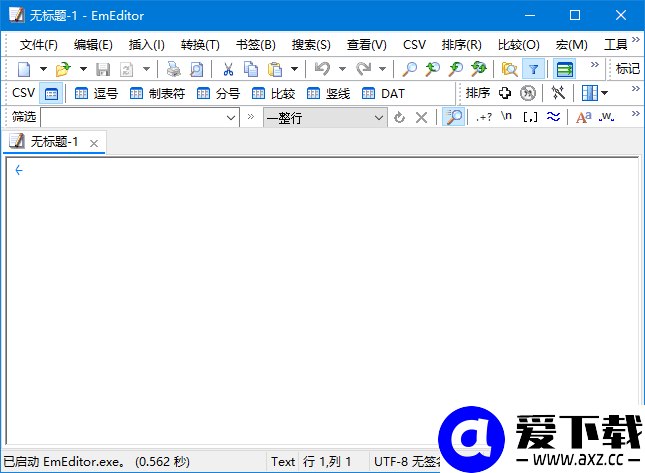
Task: Click the New file icon
Action: 24,69
